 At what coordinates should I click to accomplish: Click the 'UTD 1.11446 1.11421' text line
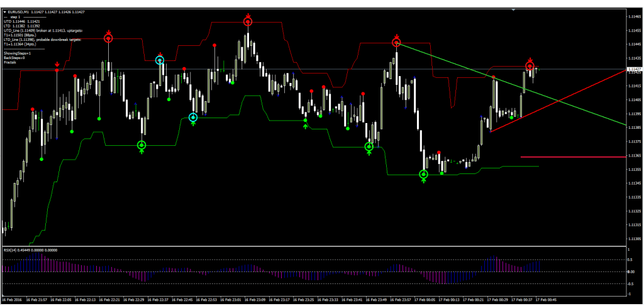(x=22, y=21)
